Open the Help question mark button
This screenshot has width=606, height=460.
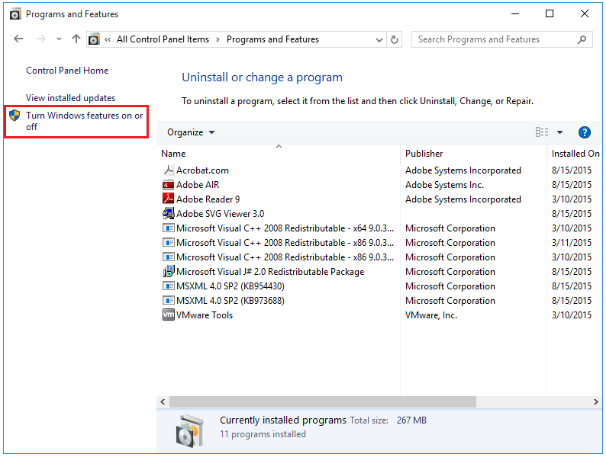[584, 133]
